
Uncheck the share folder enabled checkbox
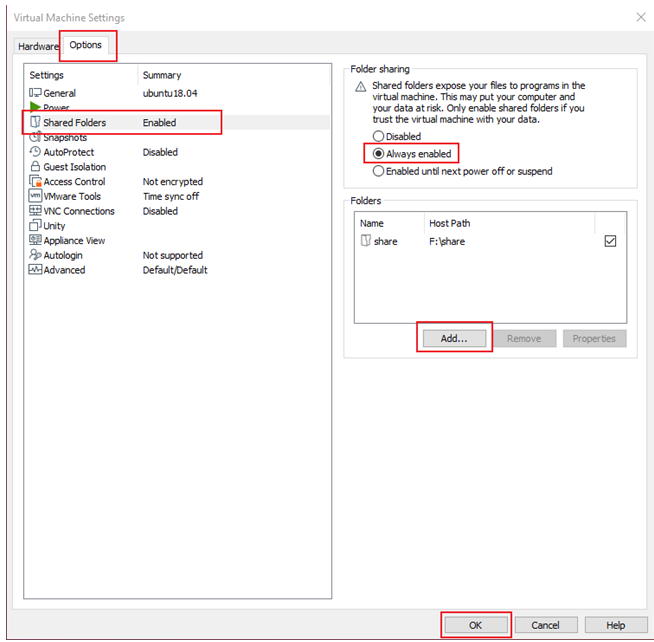point(610,241)
